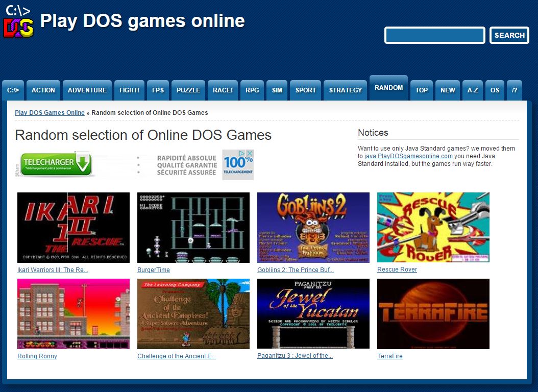Viewport: 538px width, 392px height.
Task: Click the BurgerTime title link
Action: [153, 270]
